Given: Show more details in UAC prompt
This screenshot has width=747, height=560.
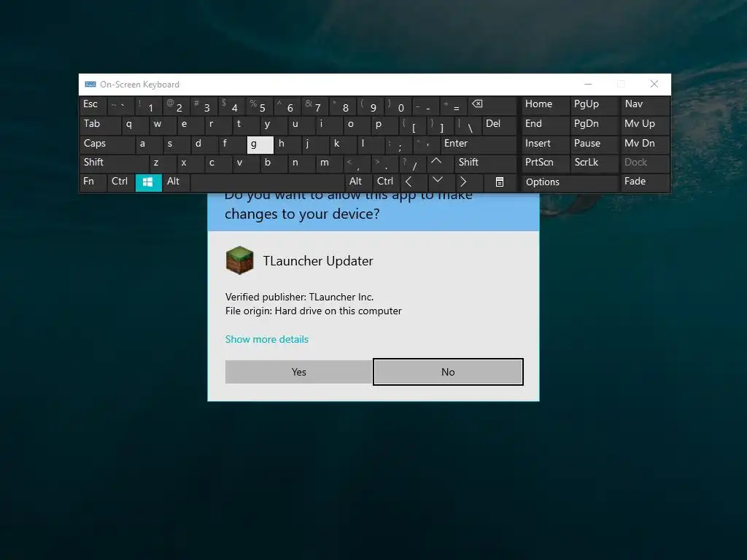Looking at the screenshot, I should [267, 339].
